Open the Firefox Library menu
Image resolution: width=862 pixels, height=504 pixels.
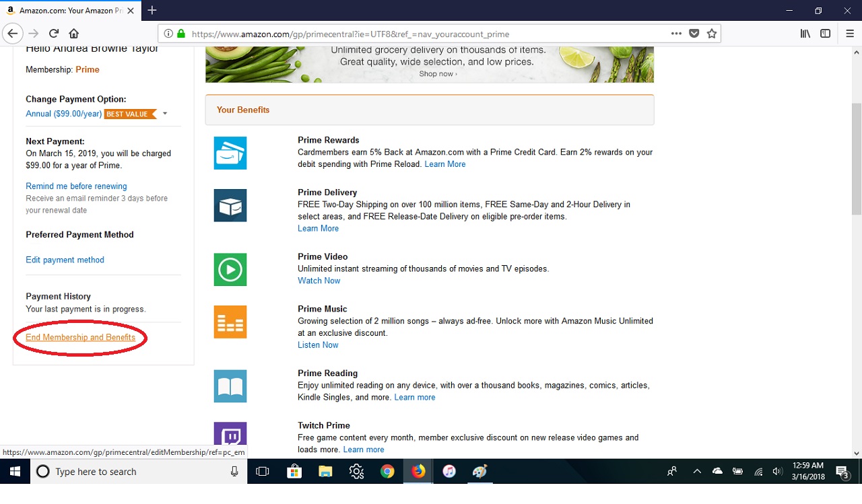(805, 34)
